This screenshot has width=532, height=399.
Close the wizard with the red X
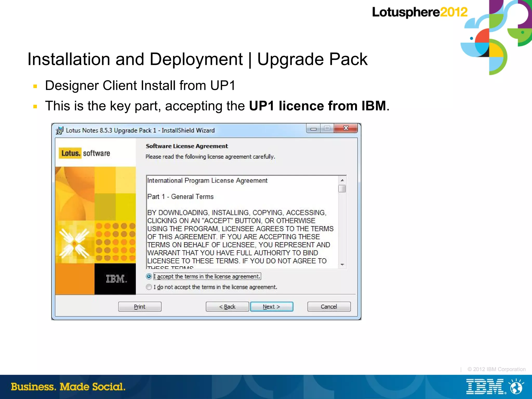(x=346, y=129)
